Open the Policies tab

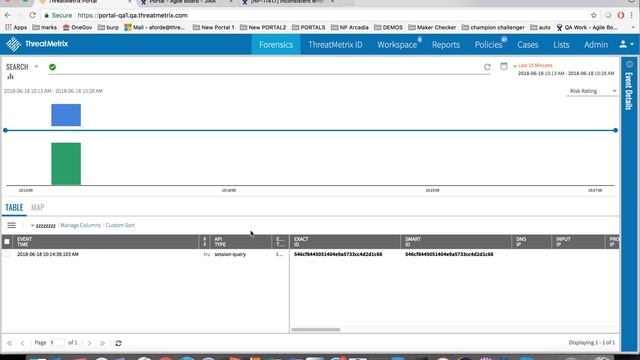click(489, 44)
